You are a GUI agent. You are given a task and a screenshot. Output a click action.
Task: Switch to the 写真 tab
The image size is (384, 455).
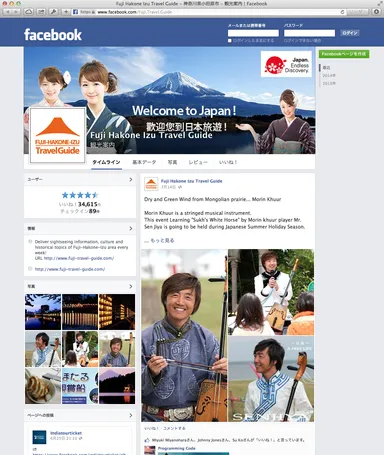point(172,162)
